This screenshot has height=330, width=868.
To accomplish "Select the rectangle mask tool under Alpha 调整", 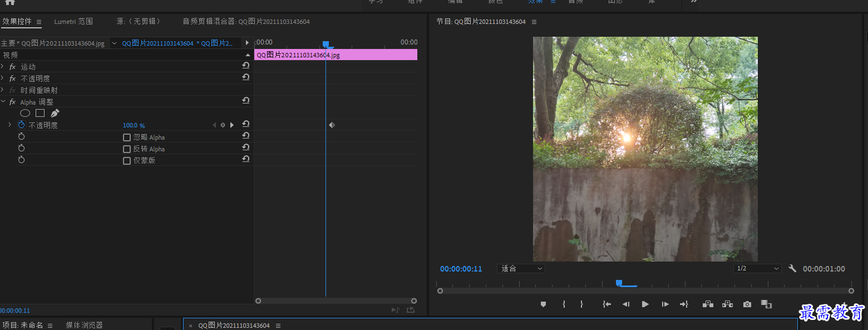I will (x=40, y=113).
